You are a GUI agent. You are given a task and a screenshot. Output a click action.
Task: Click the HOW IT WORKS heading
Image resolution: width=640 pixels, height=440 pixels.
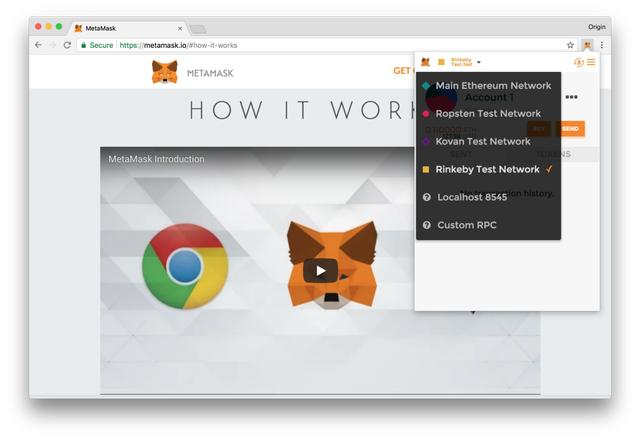(x=301, y=110)
